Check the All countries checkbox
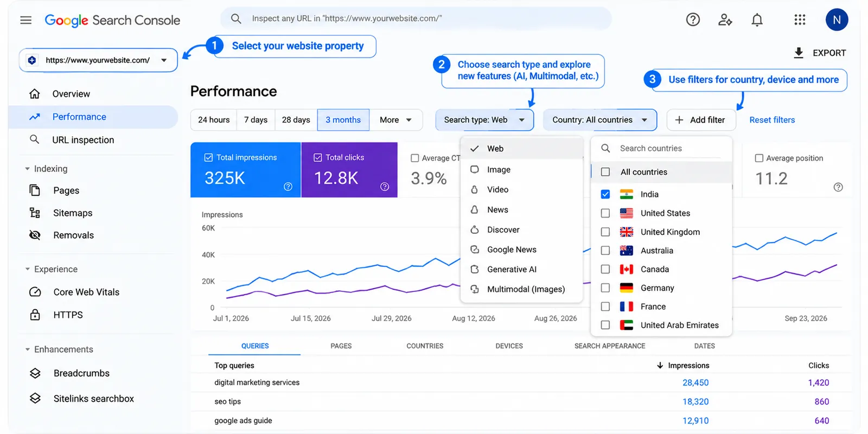868x434 pixels. pos(605,172)
